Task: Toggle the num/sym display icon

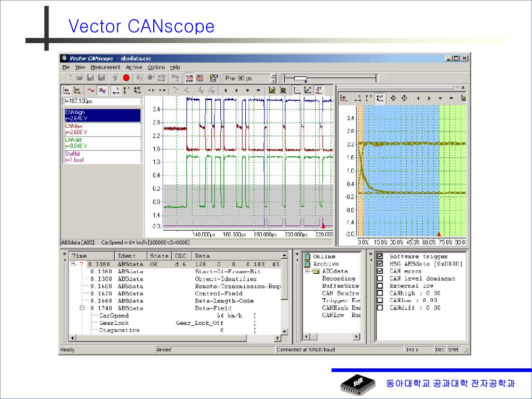Action: (189, 78)
